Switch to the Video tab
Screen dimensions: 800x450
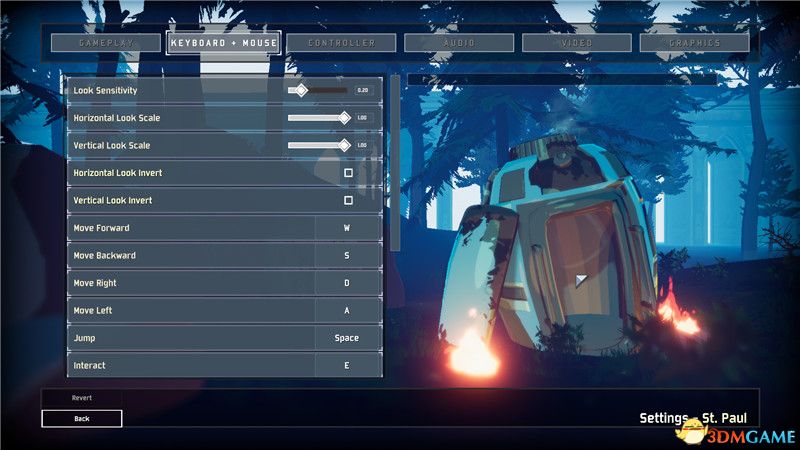[577, 43]
